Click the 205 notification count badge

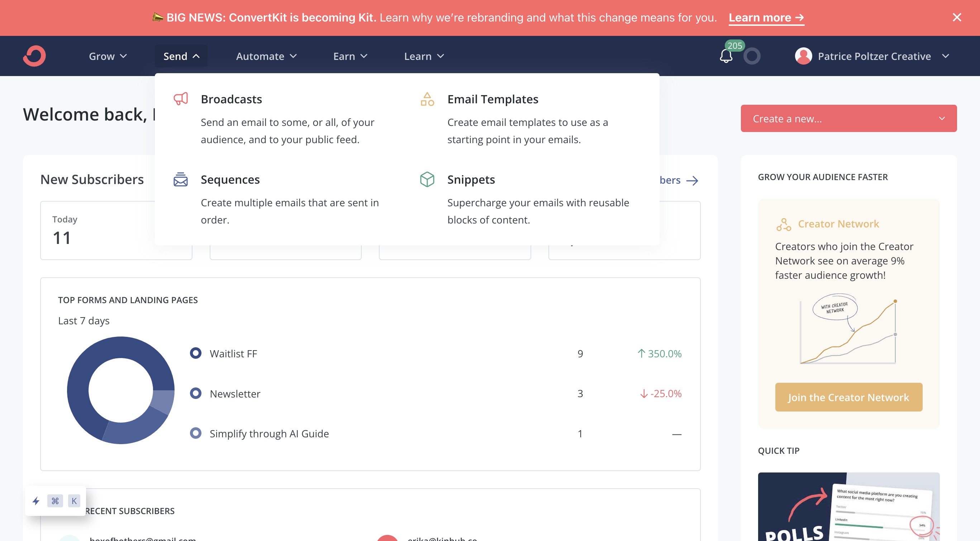click(734, 46)
